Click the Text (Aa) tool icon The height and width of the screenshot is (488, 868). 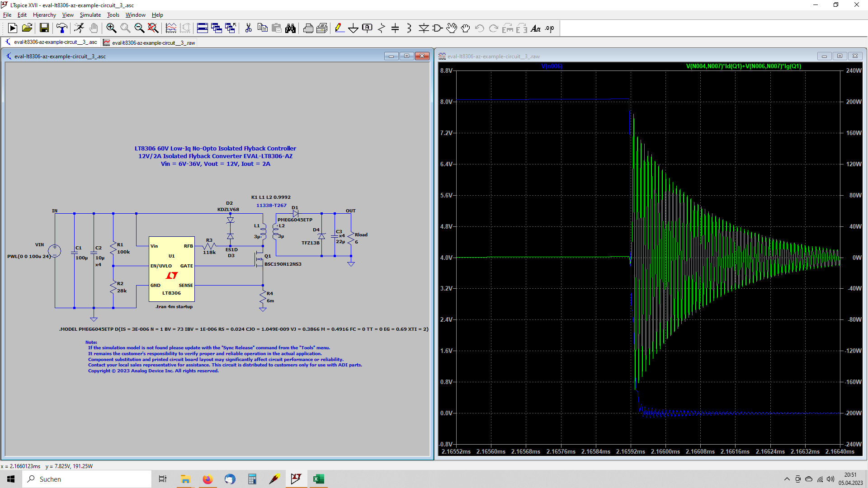click(x=536, y=28)
